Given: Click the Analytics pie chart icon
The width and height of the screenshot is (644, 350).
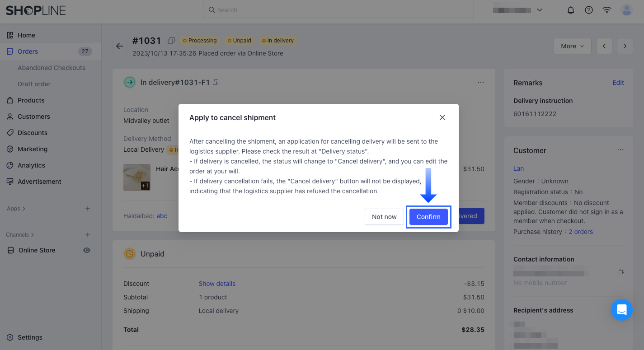Looking at the screenshot, I should (x=10, y=165).
